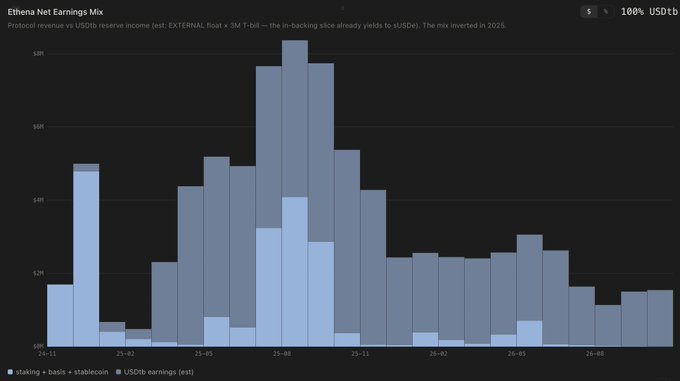Switch chart to dollar ($) view
The image size is (680, 381).
pos(588,12)
